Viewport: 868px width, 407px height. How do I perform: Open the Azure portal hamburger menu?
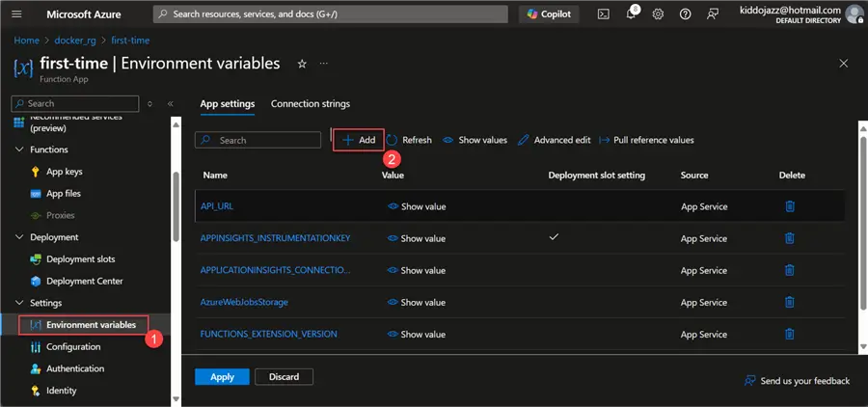tap(16, 14)
